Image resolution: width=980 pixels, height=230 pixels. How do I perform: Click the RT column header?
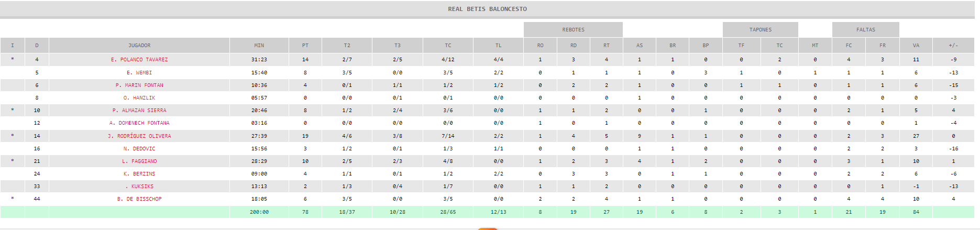[x=607, y=46]
